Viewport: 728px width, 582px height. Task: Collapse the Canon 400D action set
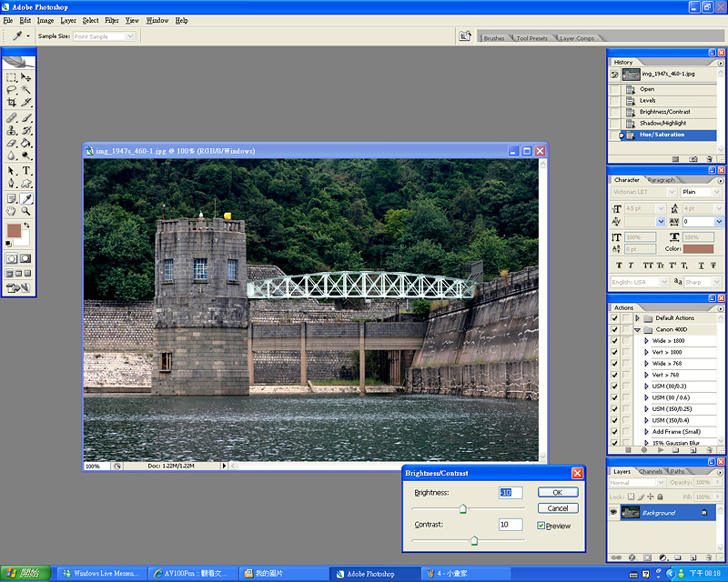(x=638, y=329)
